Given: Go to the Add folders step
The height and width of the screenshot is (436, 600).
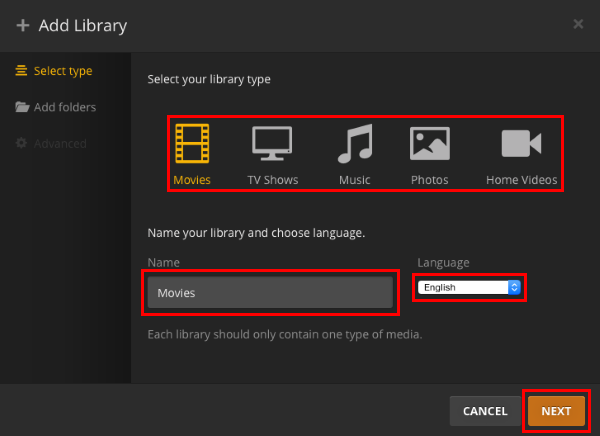Looking at the screenshot, I should [x=55, y=107].
